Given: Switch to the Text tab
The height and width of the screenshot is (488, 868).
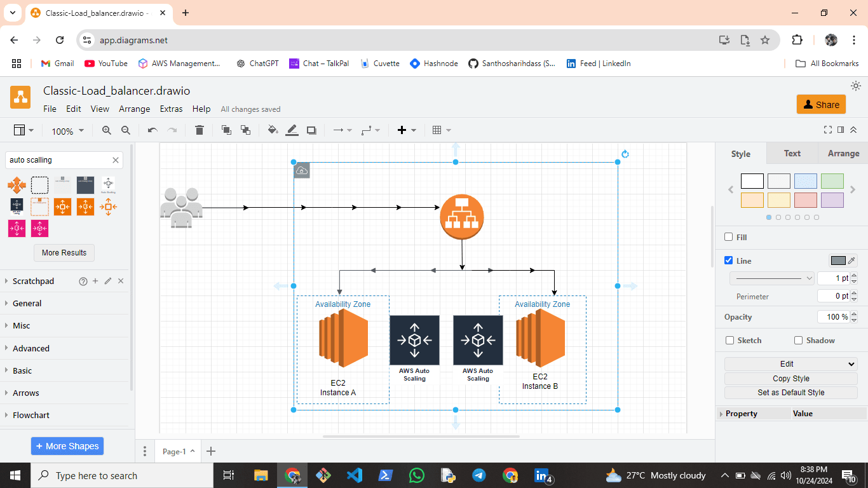Looking at the screenshot, I should coord(792,153).
